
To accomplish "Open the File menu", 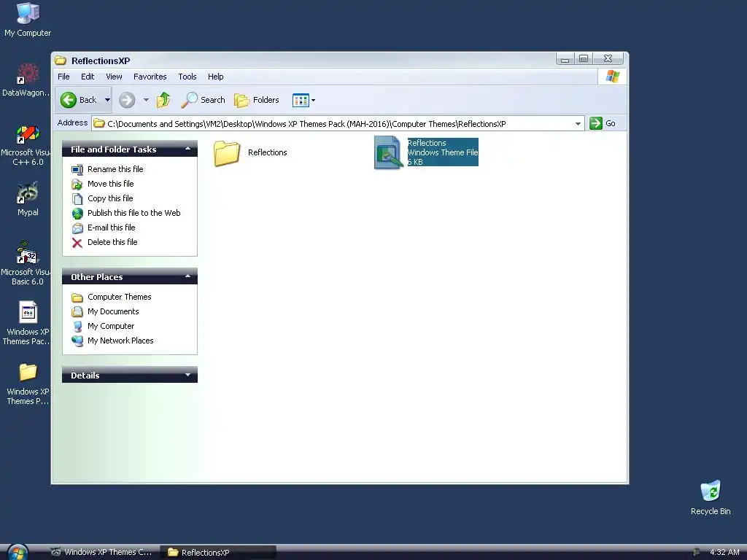I will [x=63, y=77].
